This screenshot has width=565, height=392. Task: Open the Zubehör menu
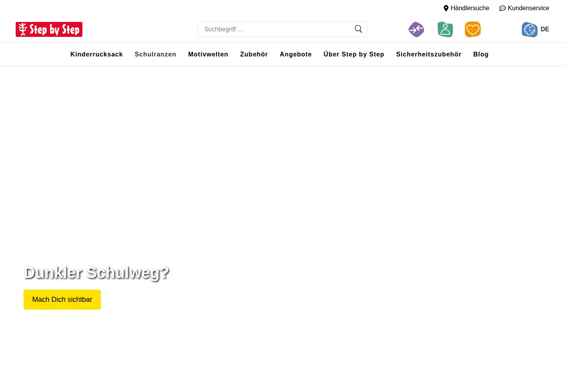point(254,54)
